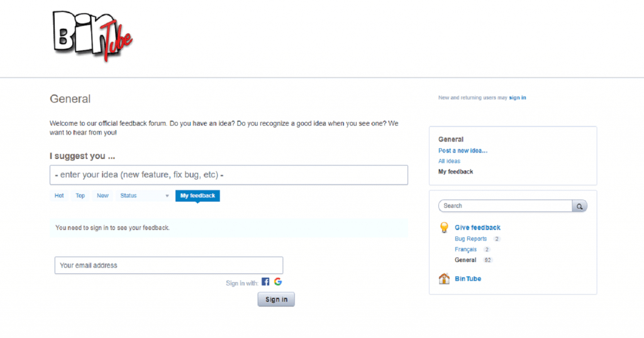
Task: Select the Hot tab
Action: [x=59, y=196]
